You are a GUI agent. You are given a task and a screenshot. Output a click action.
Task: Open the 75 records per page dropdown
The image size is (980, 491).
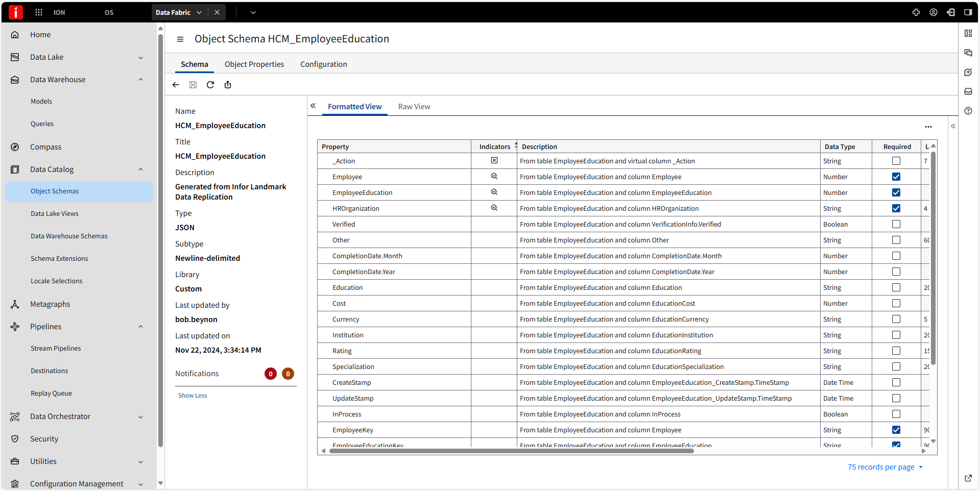tap(886, 467)
